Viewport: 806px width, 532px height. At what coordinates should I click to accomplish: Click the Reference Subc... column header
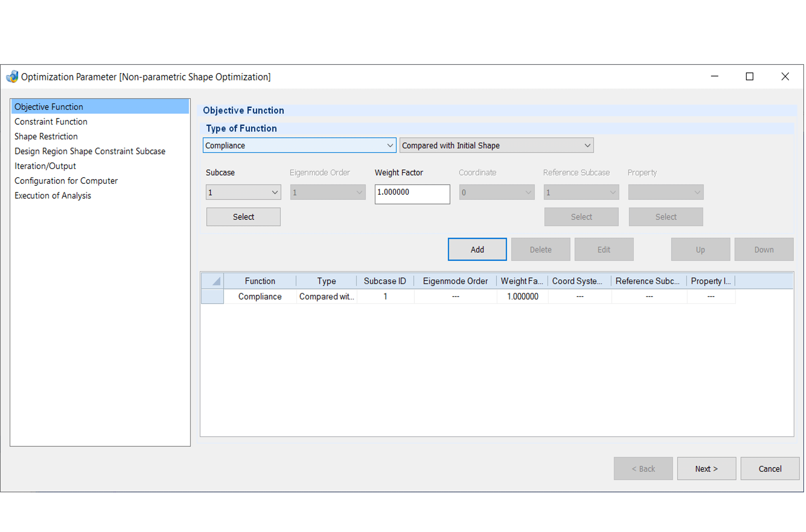649,281
